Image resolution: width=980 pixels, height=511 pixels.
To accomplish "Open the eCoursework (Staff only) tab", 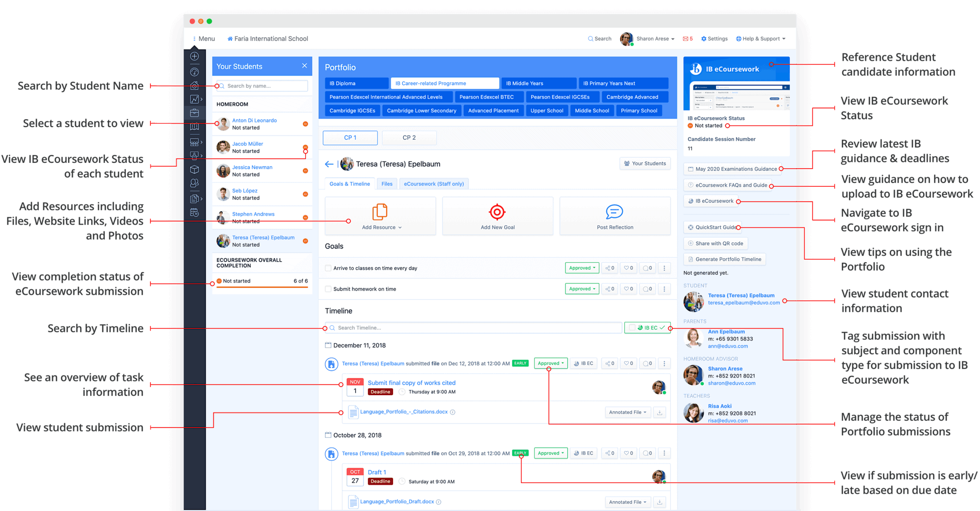I will tap(434, 184).
